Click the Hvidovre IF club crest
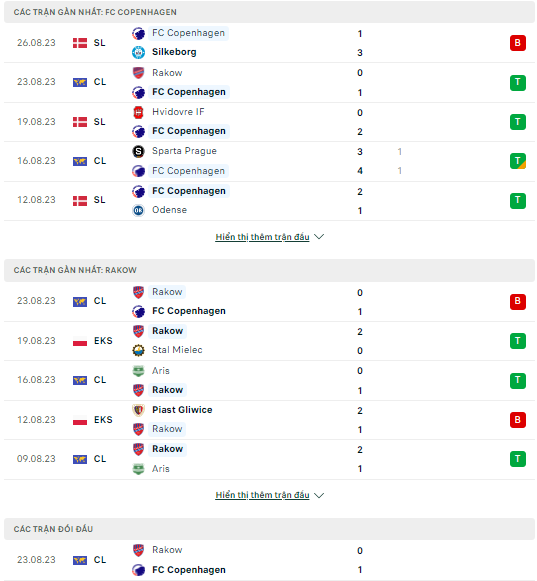This screenshot has width=537, height=581. coord(138,112)
